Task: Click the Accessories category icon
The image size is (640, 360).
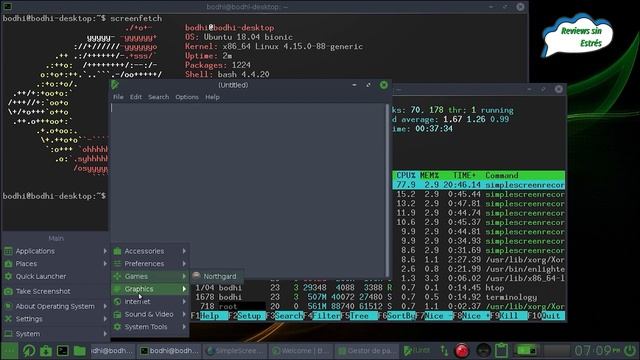Action: [x=118, y=251]
